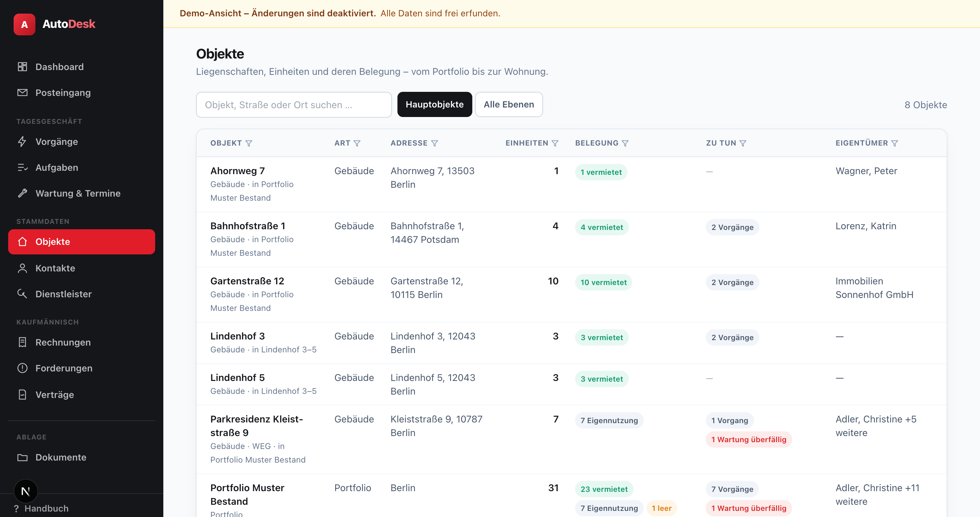Open the Art column filter funnel
The width and height of the screenshot is (980, 517).
[357, 143]
